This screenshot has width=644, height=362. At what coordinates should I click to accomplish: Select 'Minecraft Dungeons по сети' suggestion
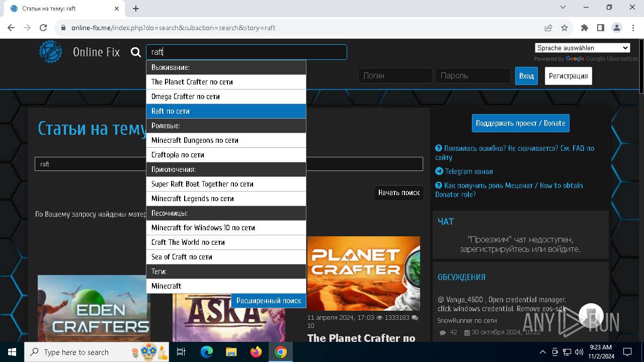[x=226, y=140]
